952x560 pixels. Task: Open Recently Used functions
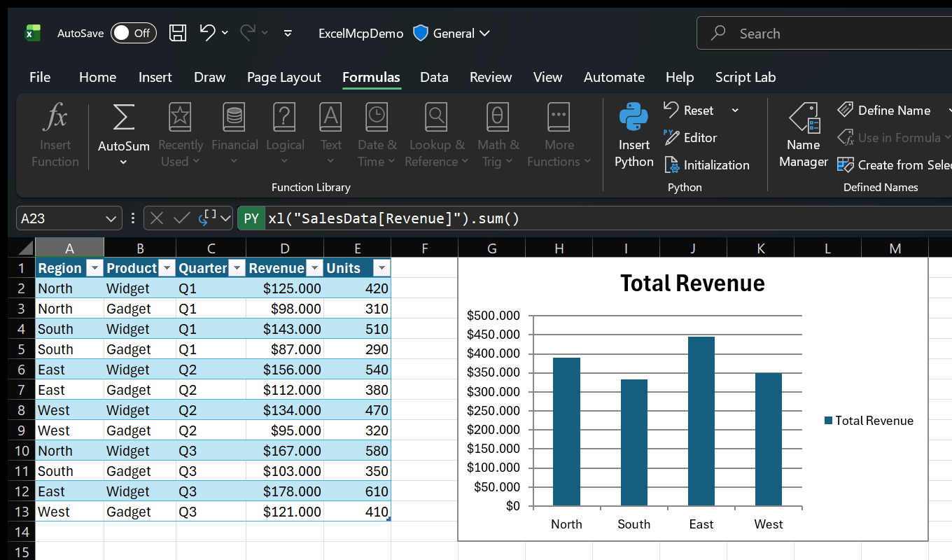pyautogui.click(x=180, y=135)
